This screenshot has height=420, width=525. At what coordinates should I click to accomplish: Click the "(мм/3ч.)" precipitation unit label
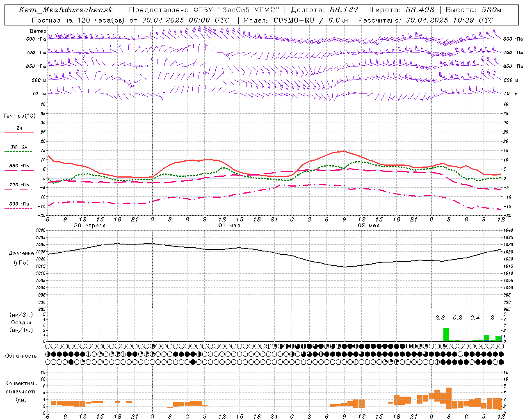click(x=21, y=315)
